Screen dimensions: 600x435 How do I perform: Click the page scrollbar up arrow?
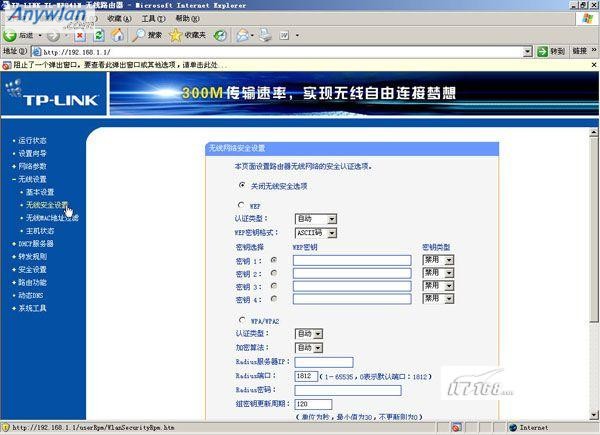pos(593,132)
